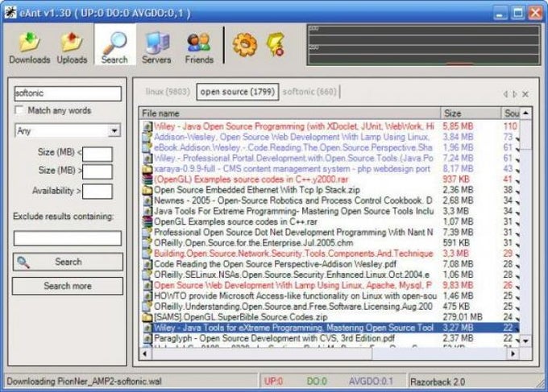Open settings via the orange gear icon
548x392 pixels.
pyautogui.click(x=245, y=45)
